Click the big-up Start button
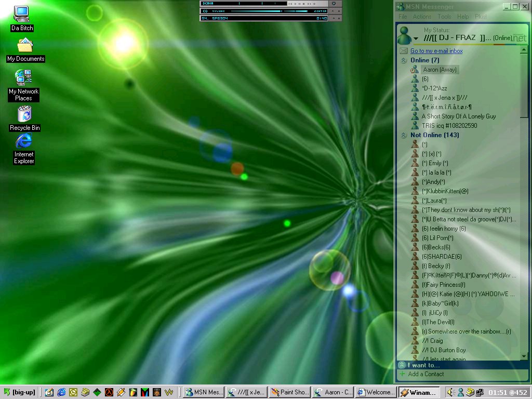Image resolution: width=532 pixels, height=399 pixels. (19, 392)
